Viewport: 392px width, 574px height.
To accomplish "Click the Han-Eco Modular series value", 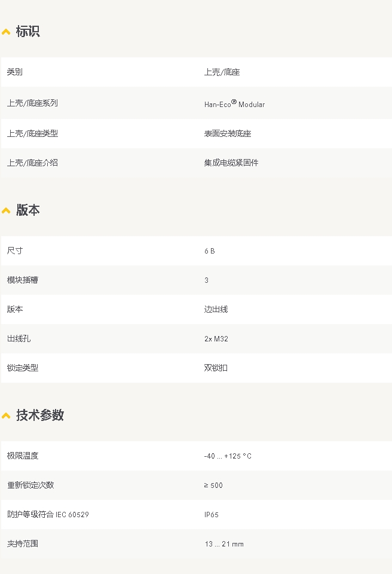I will click(234, 103).
